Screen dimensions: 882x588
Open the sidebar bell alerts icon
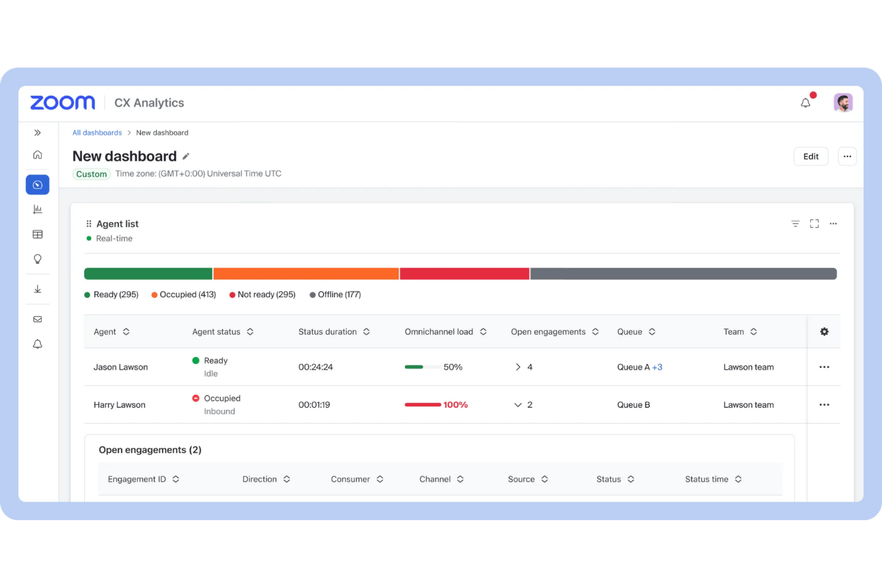38,344
